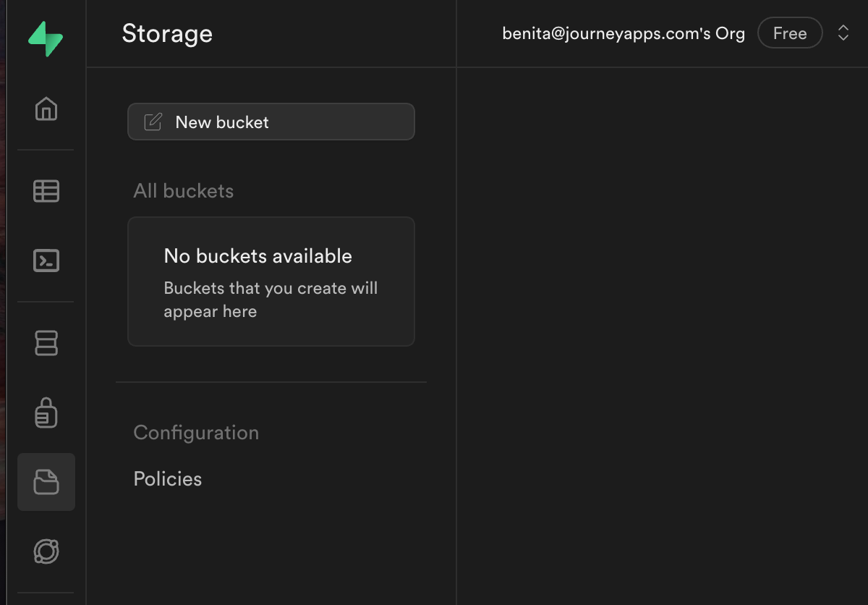Click the Supabase lightning bolt logo
This screenshot has height=605, width=868.
(46, 39)
